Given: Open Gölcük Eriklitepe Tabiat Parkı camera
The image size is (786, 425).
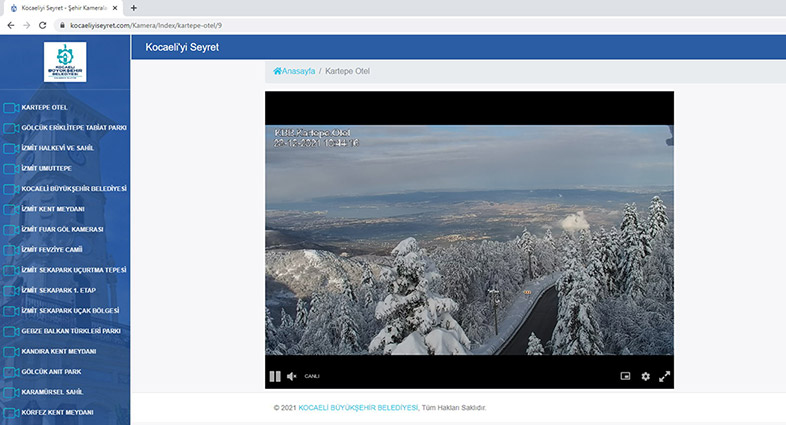Looking at the screenshot, I should coord(74,127).
